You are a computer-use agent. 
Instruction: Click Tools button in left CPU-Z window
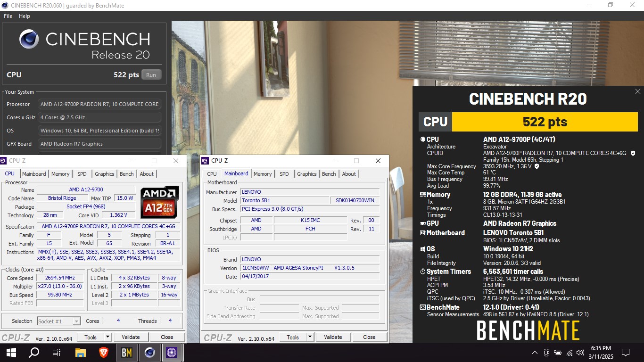pyautogui.click(x=91, y=337)
